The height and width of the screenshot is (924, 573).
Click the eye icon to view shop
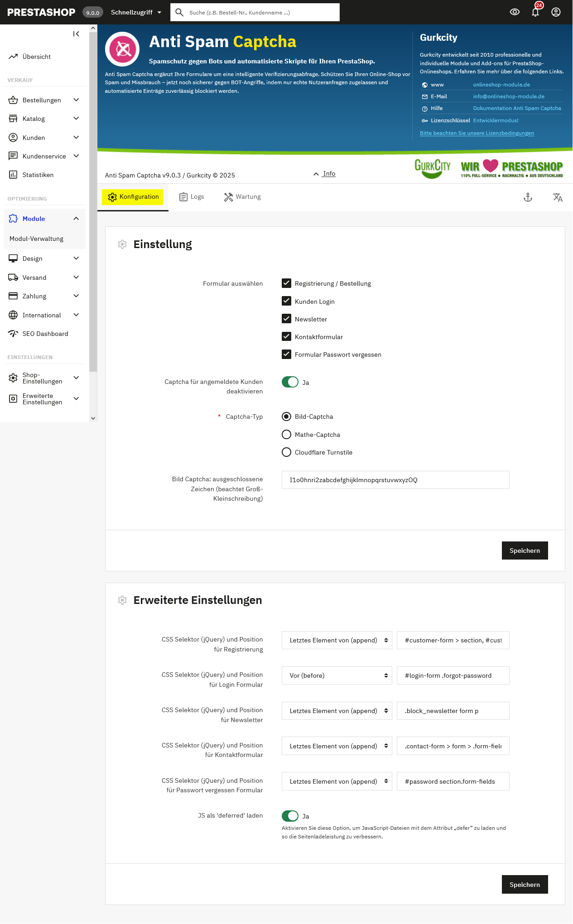515,12
